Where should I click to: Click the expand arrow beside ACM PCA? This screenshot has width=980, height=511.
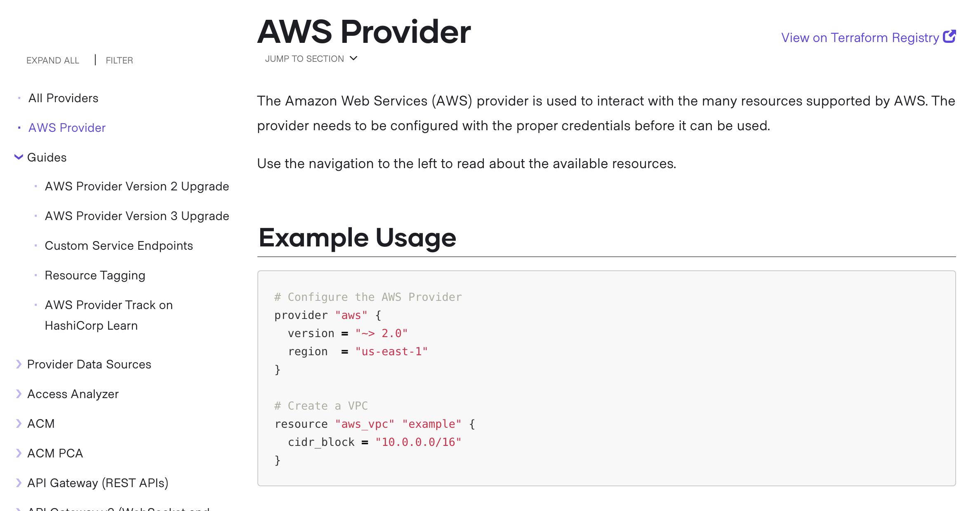(18, 453)
